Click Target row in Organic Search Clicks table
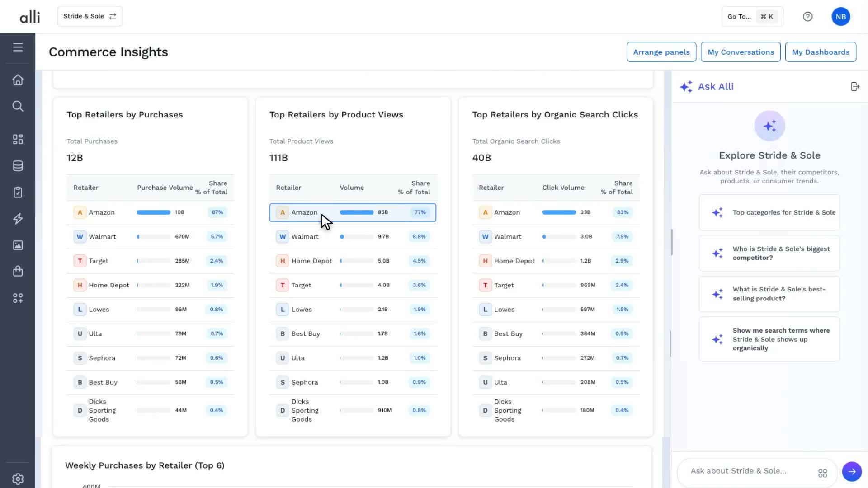This screenshot has height=488, width=868. tap(556, 285)
